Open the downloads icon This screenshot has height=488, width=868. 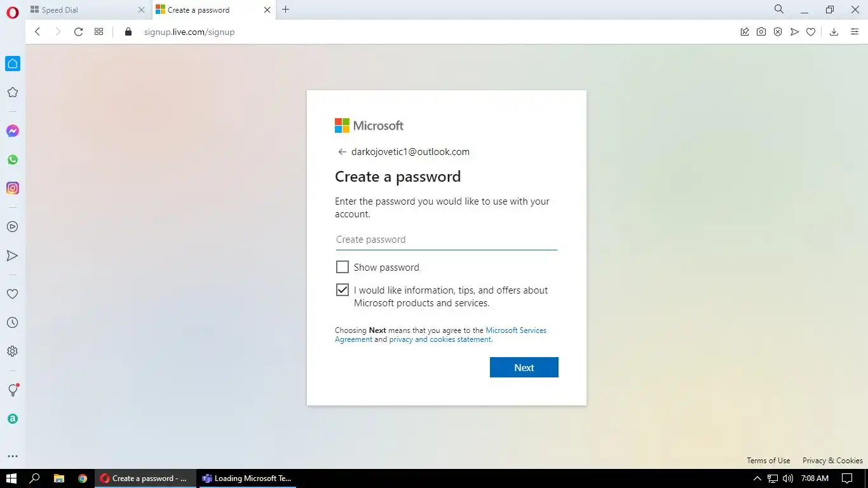[834, 32]
